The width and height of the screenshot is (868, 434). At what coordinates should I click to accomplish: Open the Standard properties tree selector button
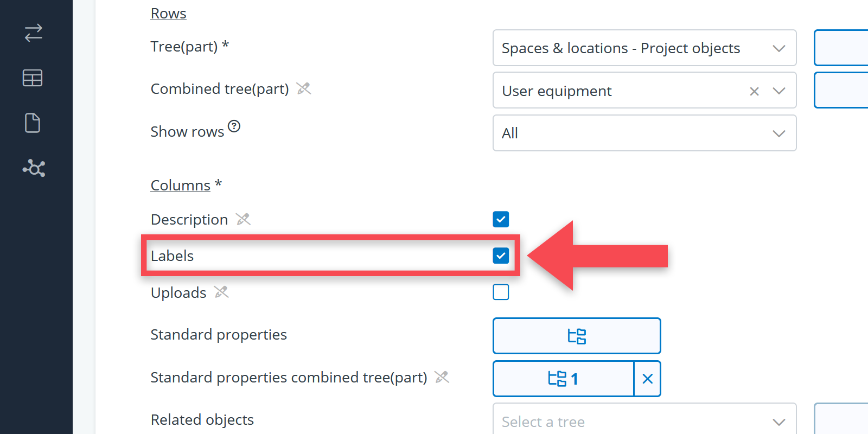pos(577,336)
